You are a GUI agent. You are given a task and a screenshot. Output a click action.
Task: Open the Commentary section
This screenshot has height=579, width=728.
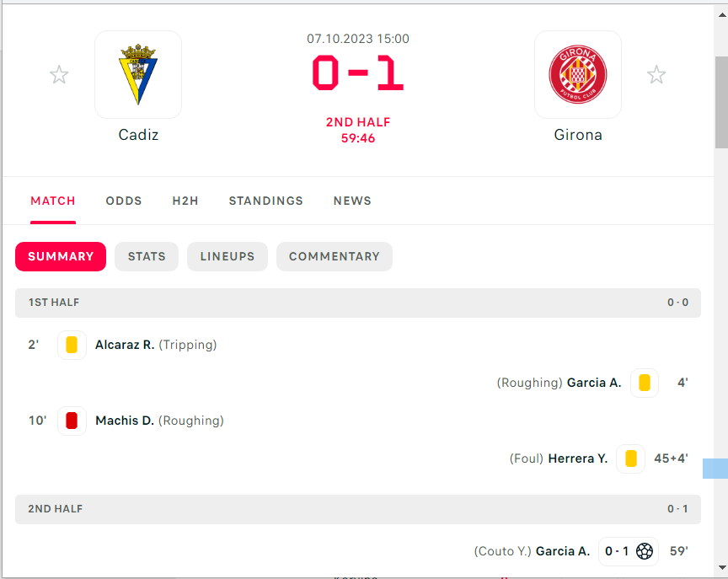pyautogui.click(x=335, y=256)
